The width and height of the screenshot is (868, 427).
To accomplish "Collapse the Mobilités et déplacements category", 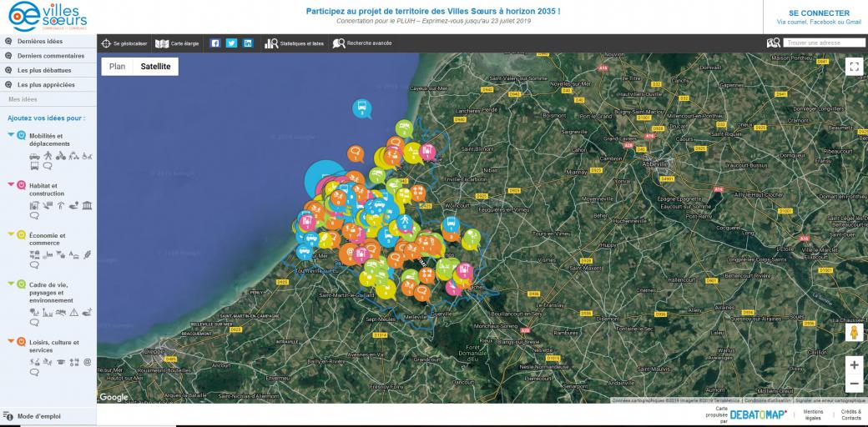I will click(11, 134).
